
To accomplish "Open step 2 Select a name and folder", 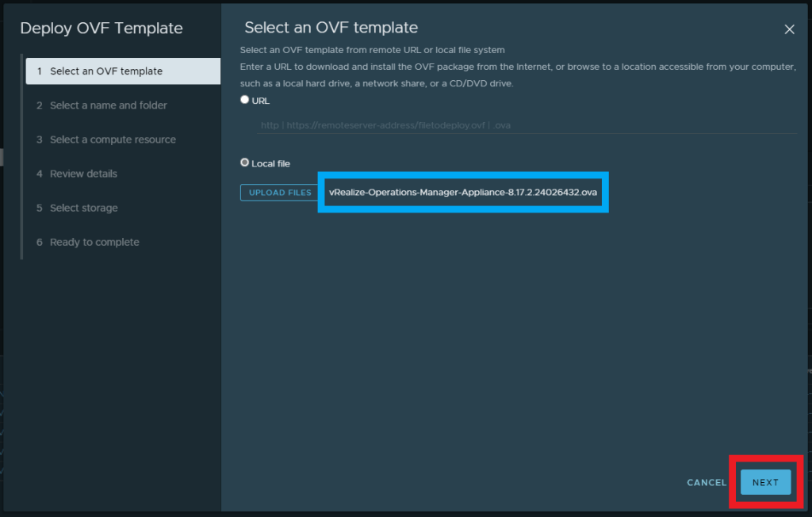I will point(108,105).
